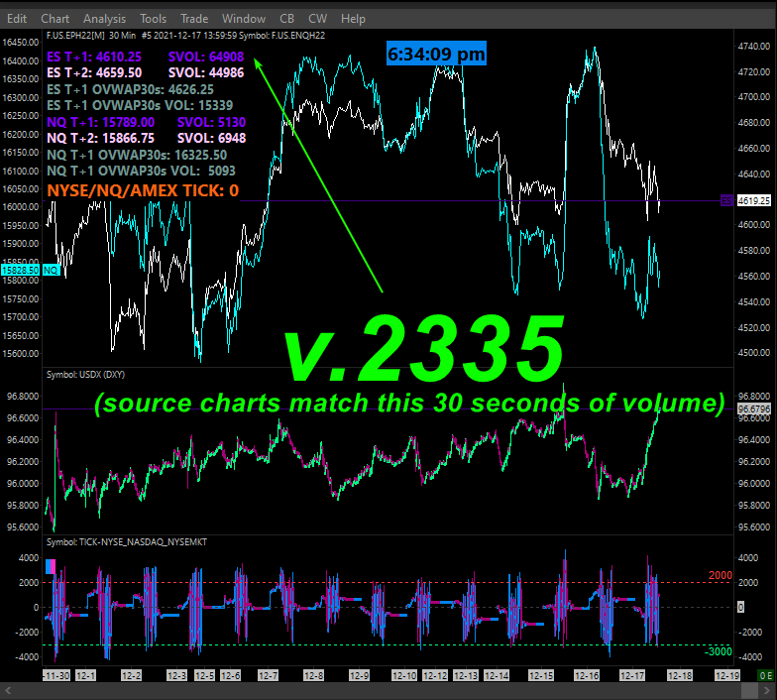
Task: Click the 12-19 date label
Action: (727, 675)
